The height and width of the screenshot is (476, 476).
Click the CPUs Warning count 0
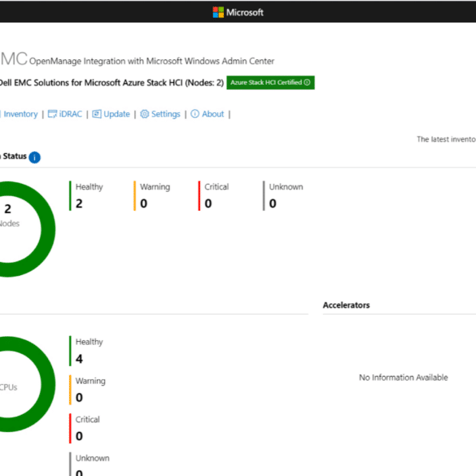click(x=79, y=397)
